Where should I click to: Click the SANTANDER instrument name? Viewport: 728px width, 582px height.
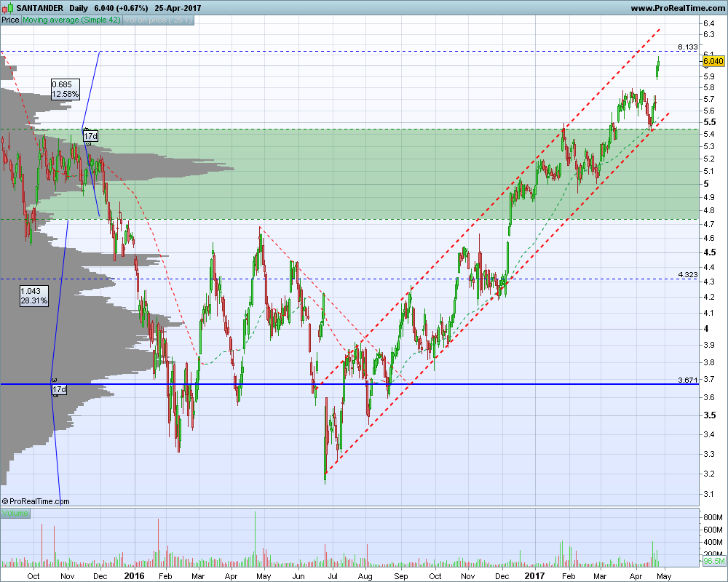(x=39, y=8)
